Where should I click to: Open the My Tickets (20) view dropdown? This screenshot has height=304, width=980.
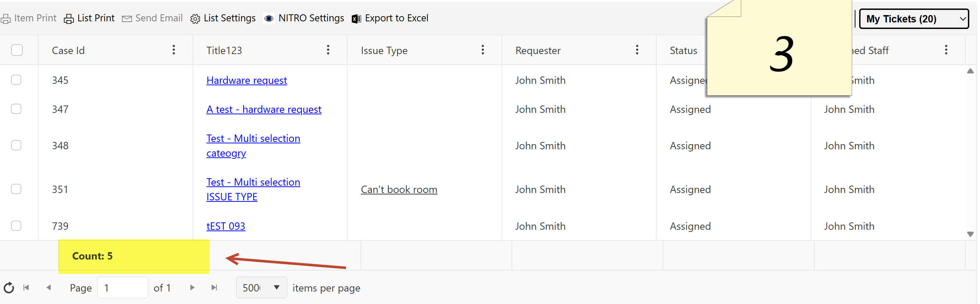click(914, 19)
